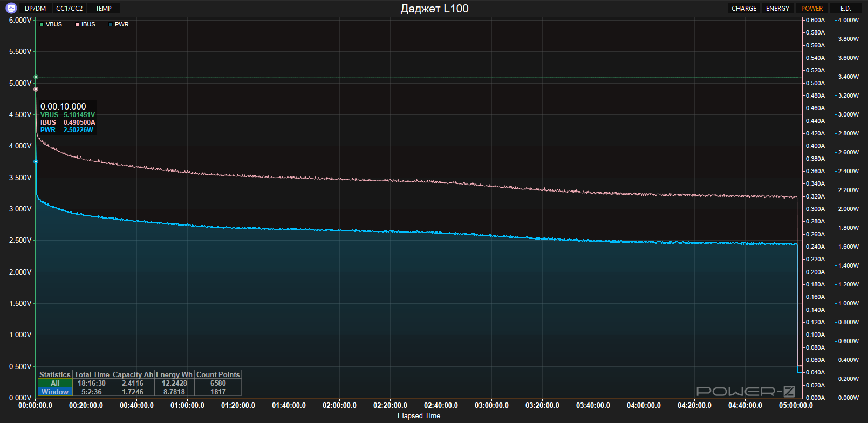Click the blue PWR cursor marker dot
The image size is (868, 423).
pos(36,161)
